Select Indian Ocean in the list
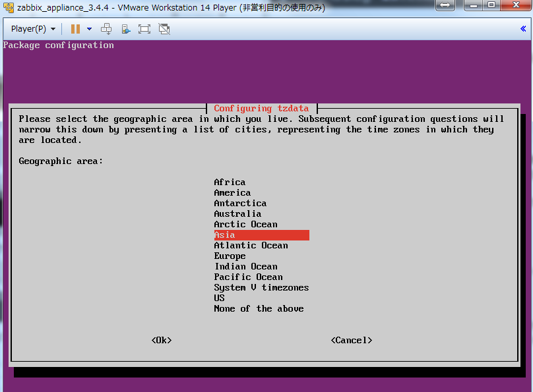 (x=246, y=266)
